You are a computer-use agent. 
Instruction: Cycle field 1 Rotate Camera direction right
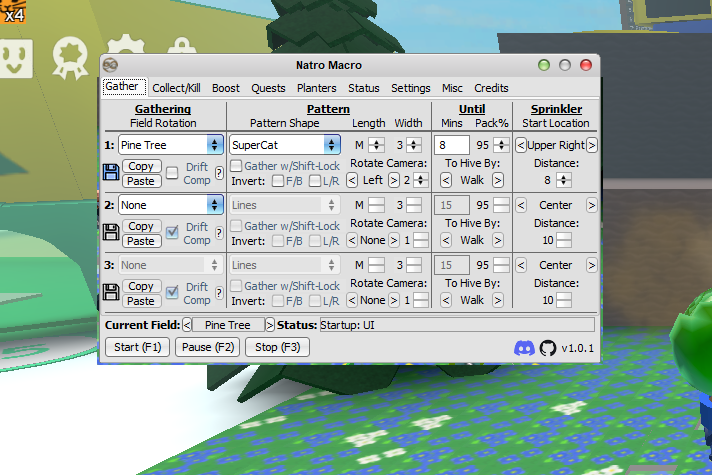pos(394,180)
